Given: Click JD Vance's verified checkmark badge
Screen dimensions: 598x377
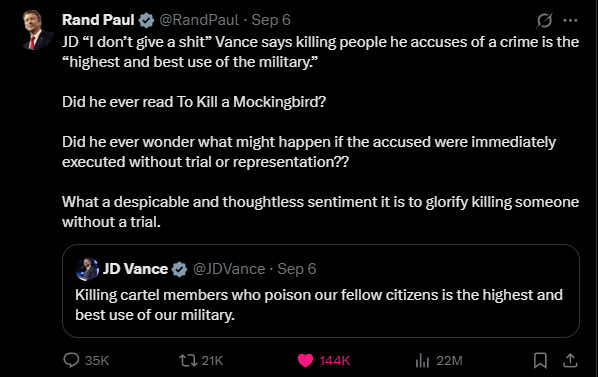Looking at the screenshot, I should tap(179, 269).
